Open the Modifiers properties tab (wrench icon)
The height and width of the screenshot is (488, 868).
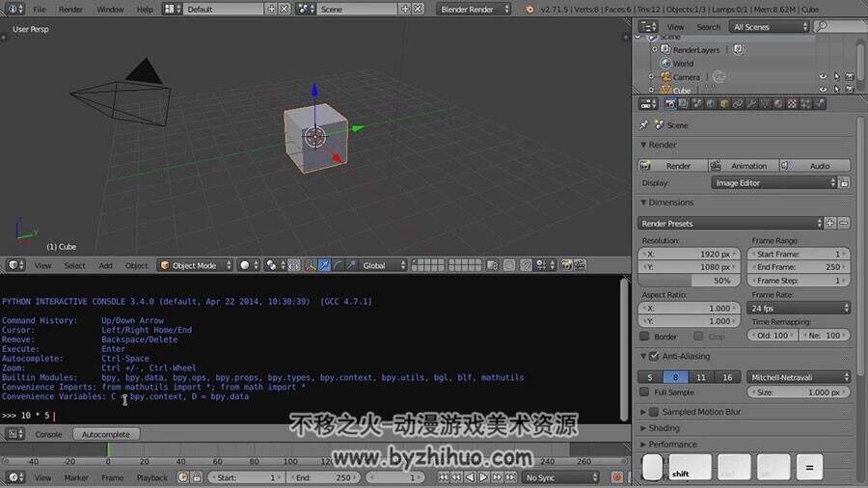pyautogui.click(x=751, y=103)
